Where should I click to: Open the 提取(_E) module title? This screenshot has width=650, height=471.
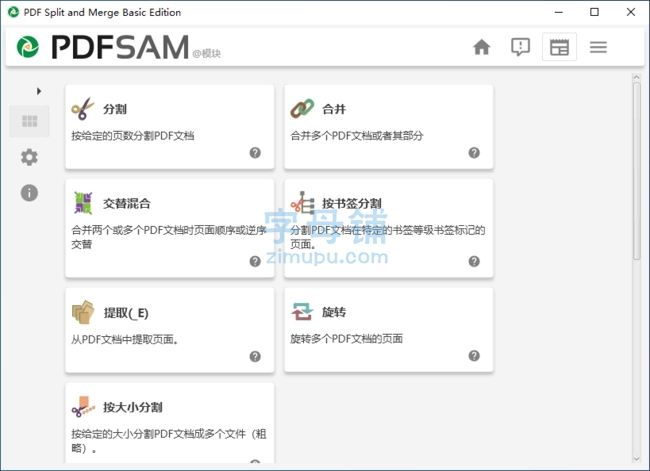point(126,313)
